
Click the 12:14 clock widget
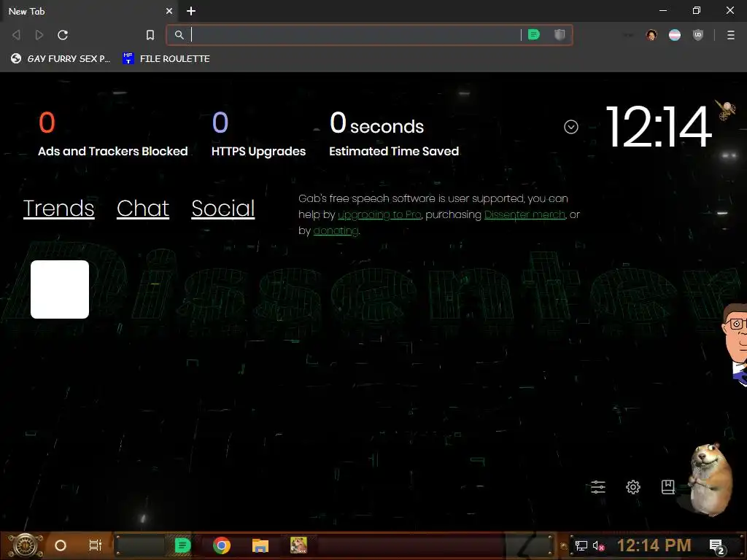(x=659, y=127)
